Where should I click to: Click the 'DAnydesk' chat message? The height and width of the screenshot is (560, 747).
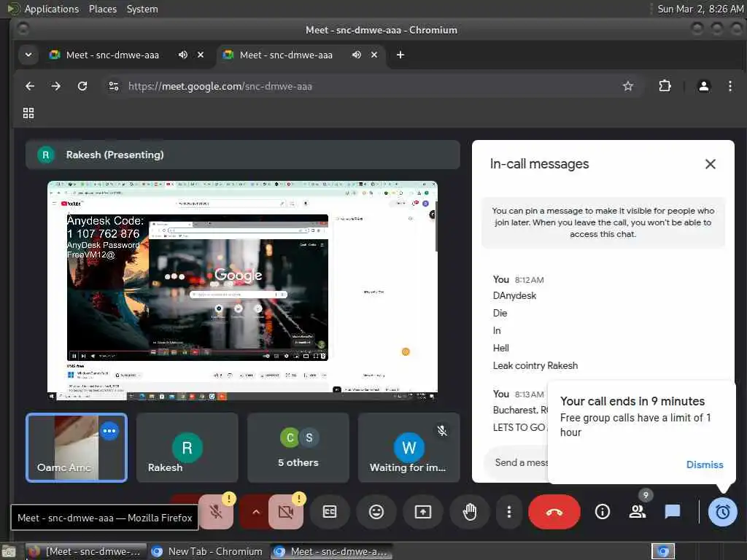pyautogui.click(x=514, y=295)
